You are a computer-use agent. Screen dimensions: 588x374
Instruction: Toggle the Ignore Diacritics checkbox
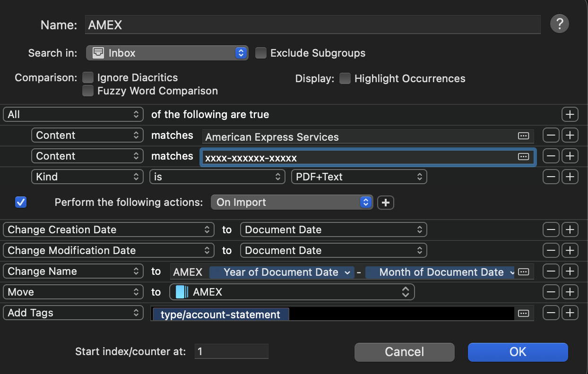coord(88,77)
